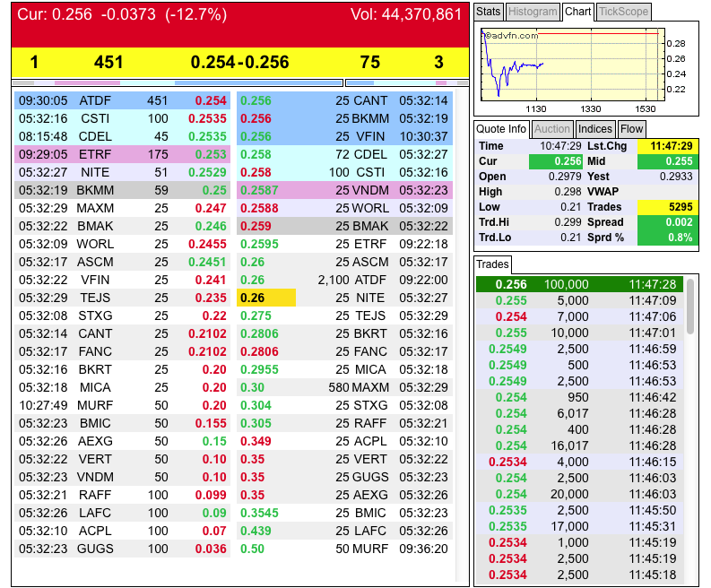Click the 5,000 trade at 11:47:09
Screen dimensions: 711x588
pos(579,300)
